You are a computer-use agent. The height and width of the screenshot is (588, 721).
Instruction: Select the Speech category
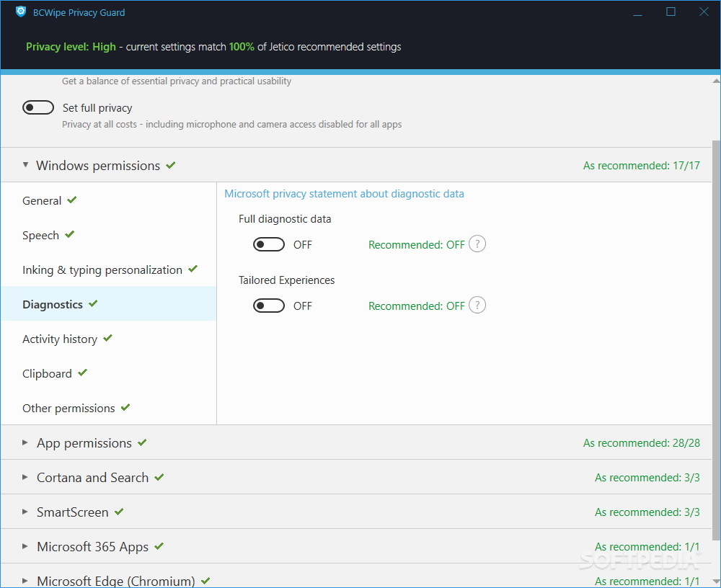click(109, 235)
